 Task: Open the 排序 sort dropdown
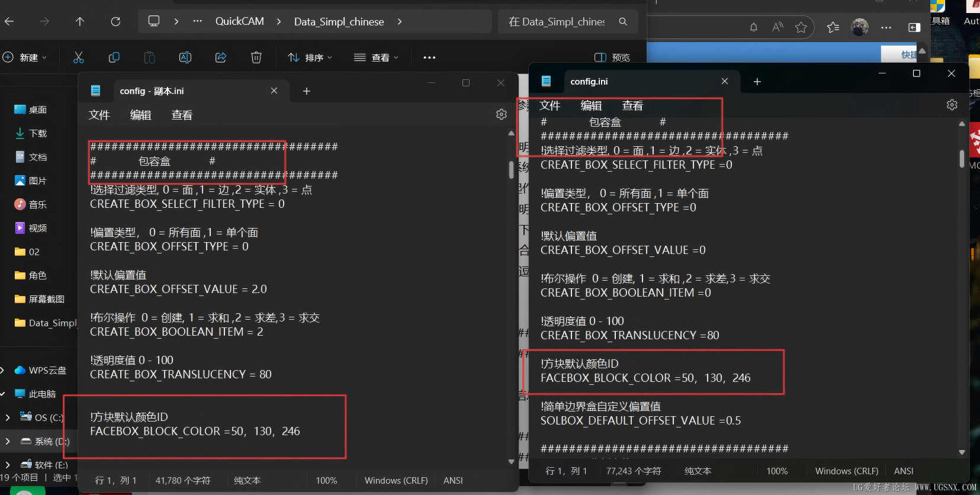[x=310, y=57]
